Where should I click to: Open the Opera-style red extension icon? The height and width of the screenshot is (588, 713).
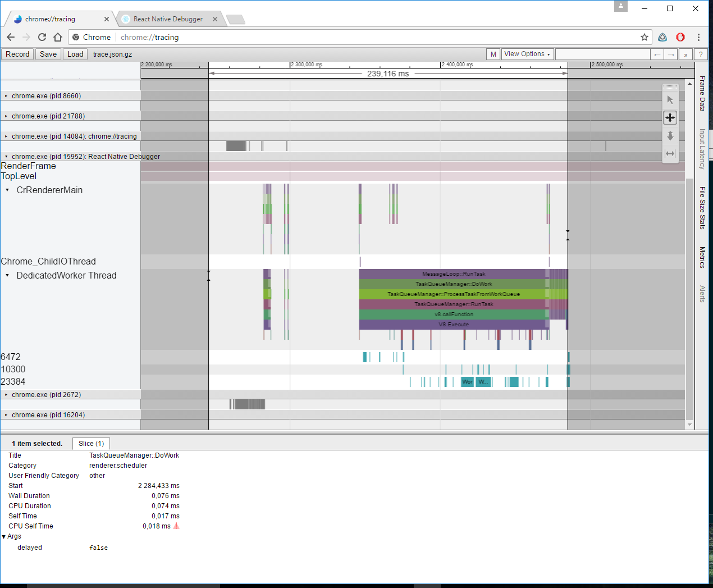click(x=680, y=37)
